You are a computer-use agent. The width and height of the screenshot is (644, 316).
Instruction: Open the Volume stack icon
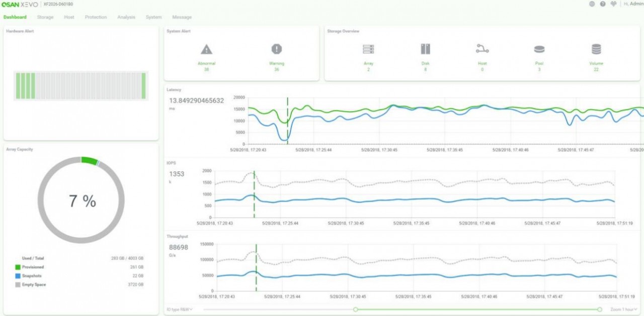pyautogui.click(x=596, y=49)
